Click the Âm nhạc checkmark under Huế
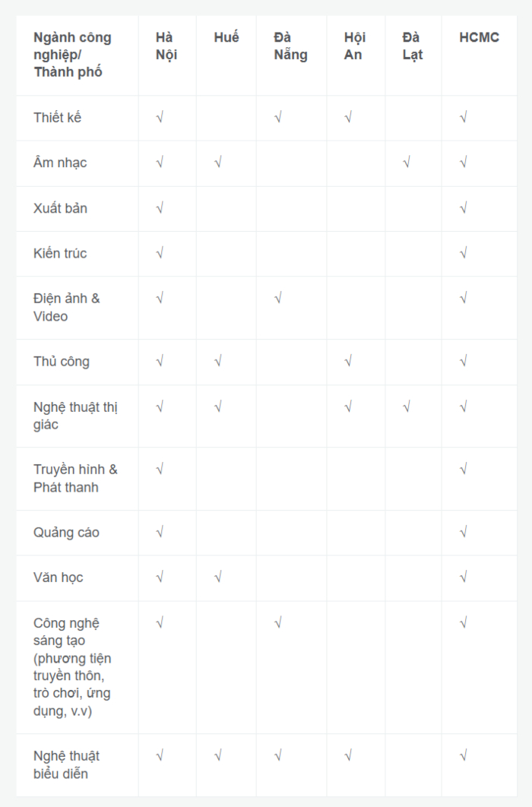Screen dimensions: 532x807 coord(218,163)
